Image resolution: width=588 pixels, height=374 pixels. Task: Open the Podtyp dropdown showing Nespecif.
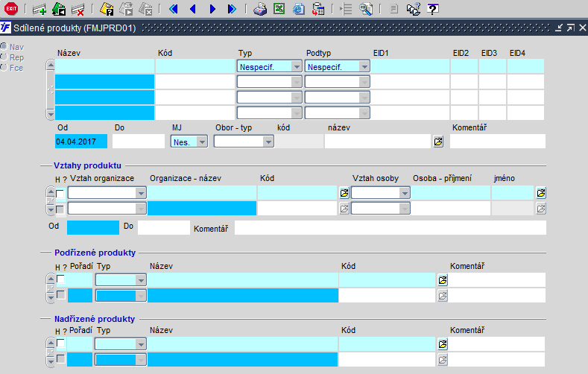click(337, 67)
